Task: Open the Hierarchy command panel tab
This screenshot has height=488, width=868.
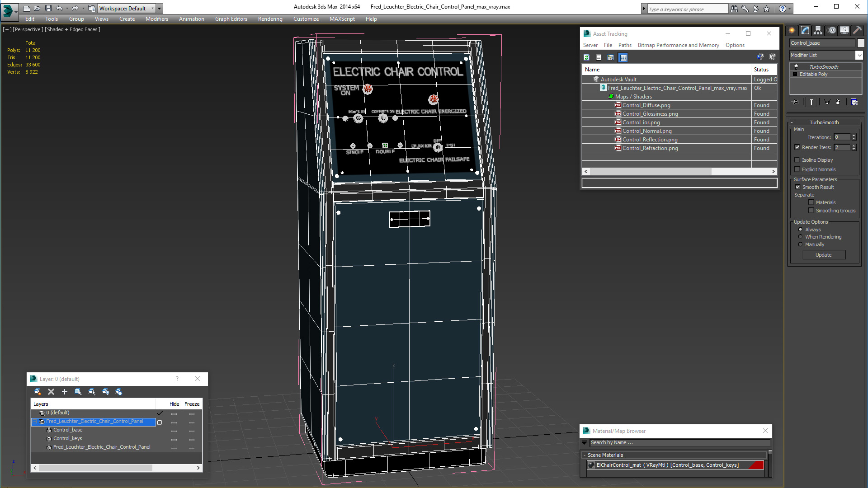Action: (x=818, y=30)
